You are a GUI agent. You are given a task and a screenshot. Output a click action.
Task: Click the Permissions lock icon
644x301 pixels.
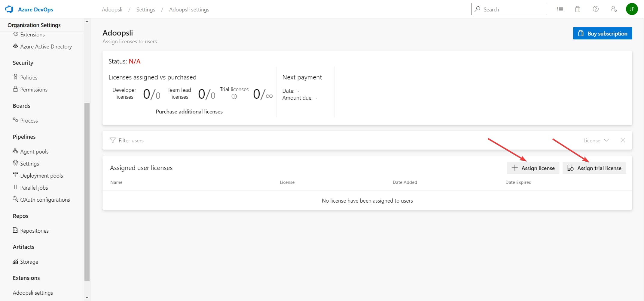click(15, 89)
